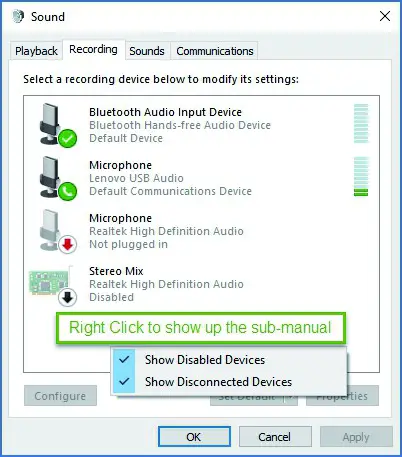Click the Sound speaker icon in title bar
Viewport: 402px width, 457px height.
[18, 16]
